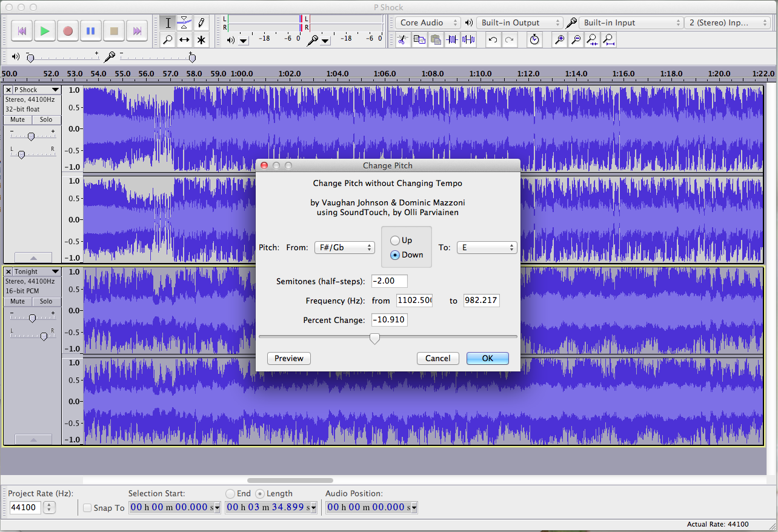Click the Zoom In magnifier icon
The width and height of the screenshot is (778, 532).
[560, 40]
